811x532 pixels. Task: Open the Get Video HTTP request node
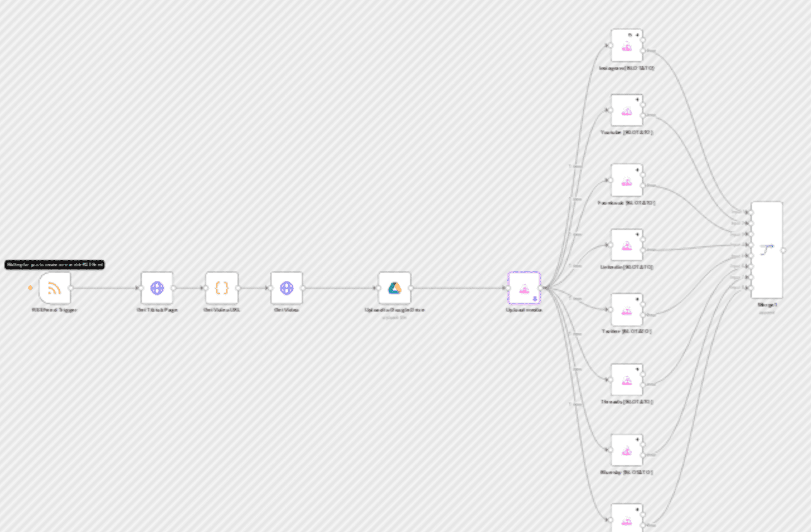287,288
